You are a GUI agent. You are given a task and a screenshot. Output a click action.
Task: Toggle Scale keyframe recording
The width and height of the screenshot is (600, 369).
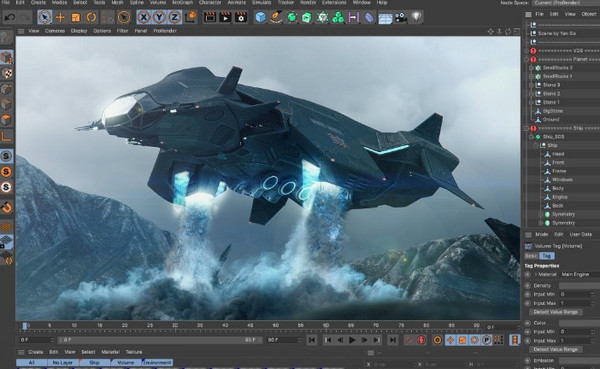coord(462,340)
